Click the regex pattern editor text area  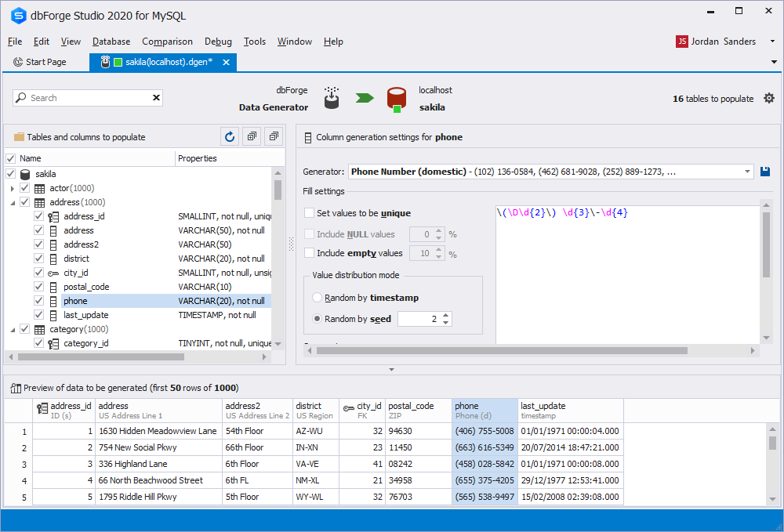coord(628,273)
